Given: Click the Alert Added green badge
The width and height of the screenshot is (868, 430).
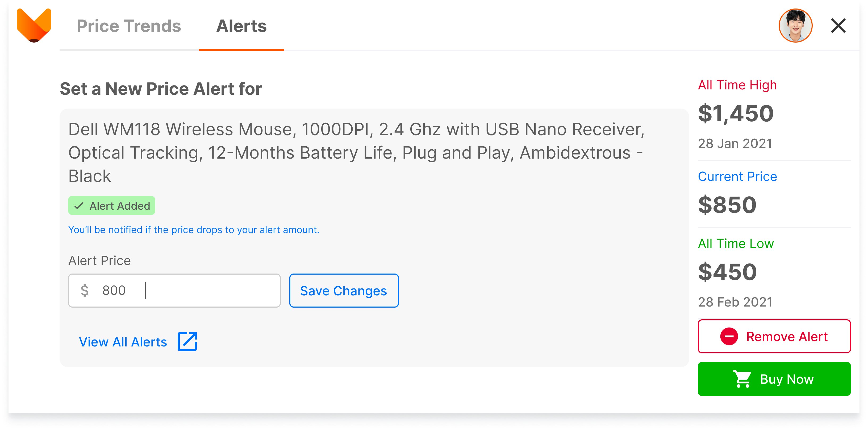Looking at the screenshot, I should coord(111,205).
